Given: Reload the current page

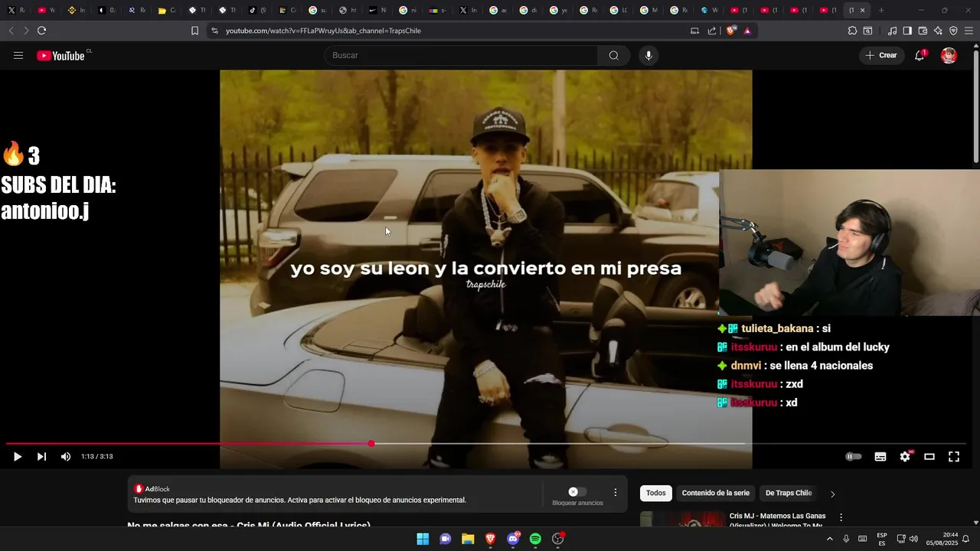Looking at the screenshot, I should pos(42,31).
